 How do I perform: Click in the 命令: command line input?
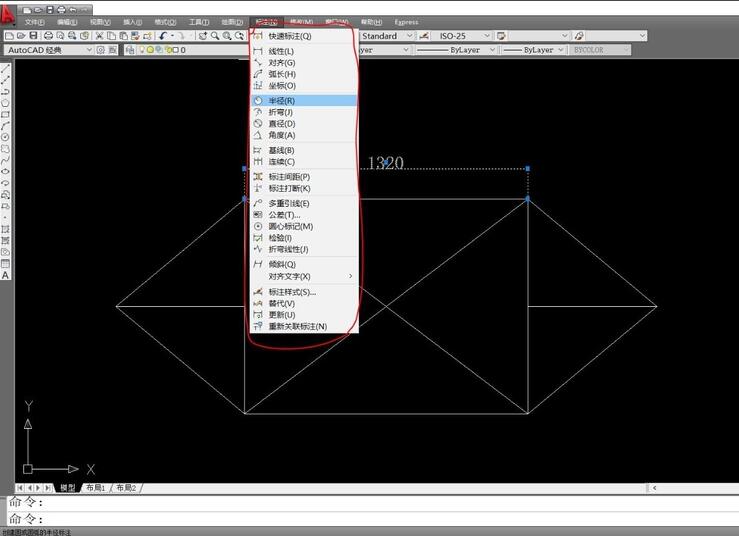(x=372, y=519)
